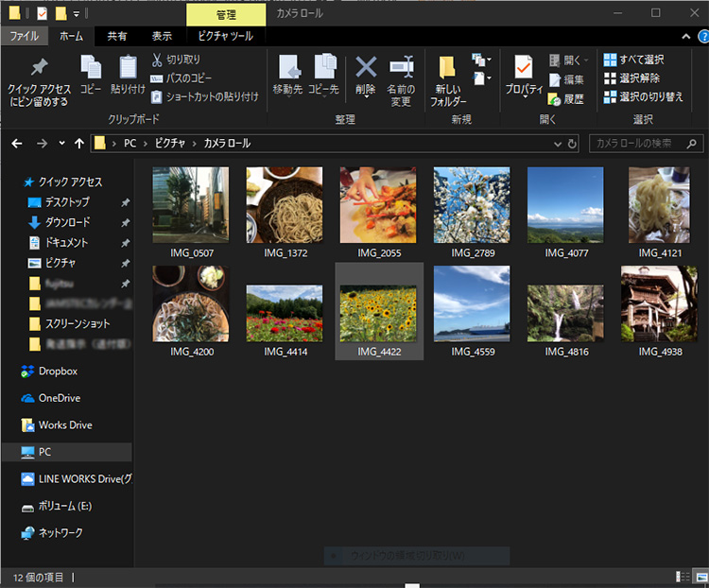Click the Paste (貼り付け) icon
The width and height of the screenshot is (709, 588).
point(128,76)
